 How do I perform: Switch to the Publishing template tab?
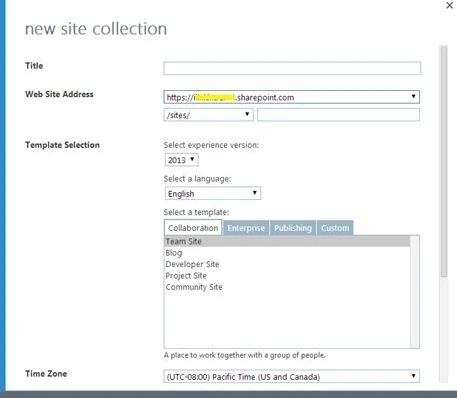[293, 228]
